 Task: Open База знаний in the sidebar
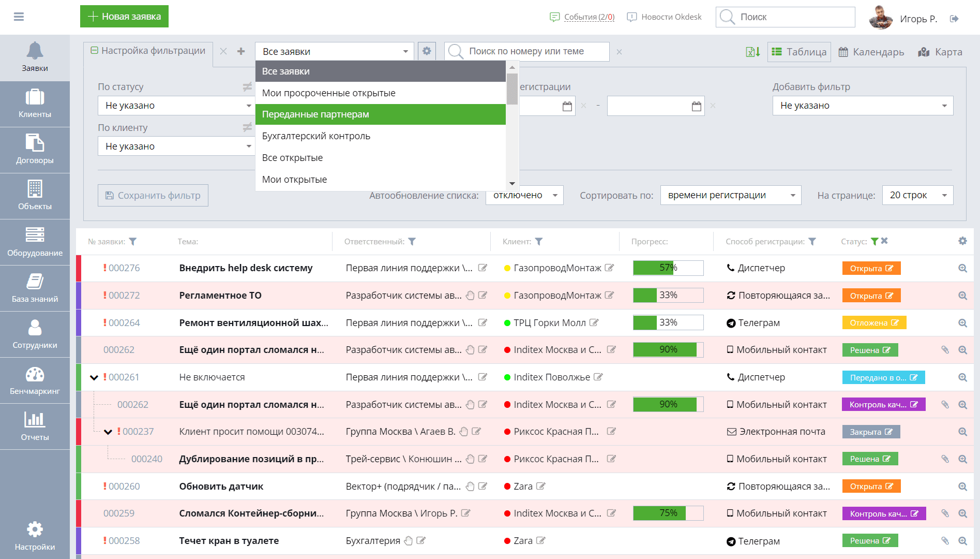pyautogui.click(x=35, y=288)
